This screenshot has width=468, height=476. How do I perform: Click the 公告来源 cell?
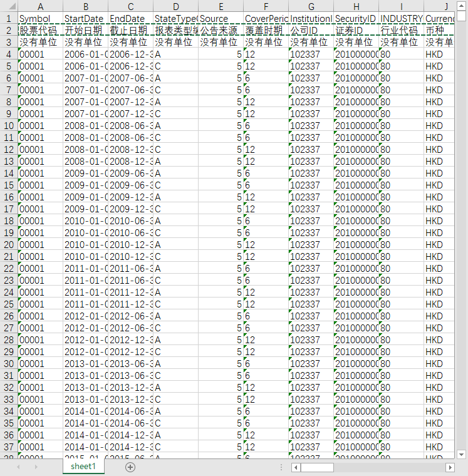point(221,30)
